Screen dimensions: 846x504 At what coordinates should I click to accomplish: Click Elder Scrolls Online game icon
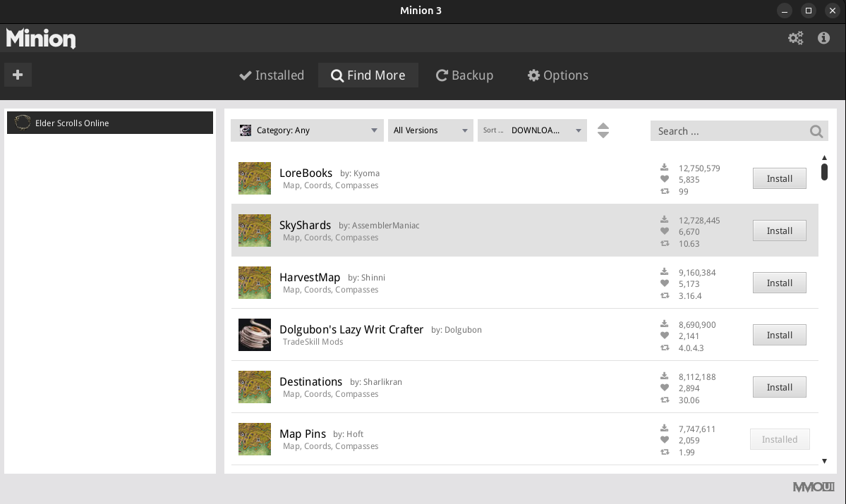click(22, 123)
